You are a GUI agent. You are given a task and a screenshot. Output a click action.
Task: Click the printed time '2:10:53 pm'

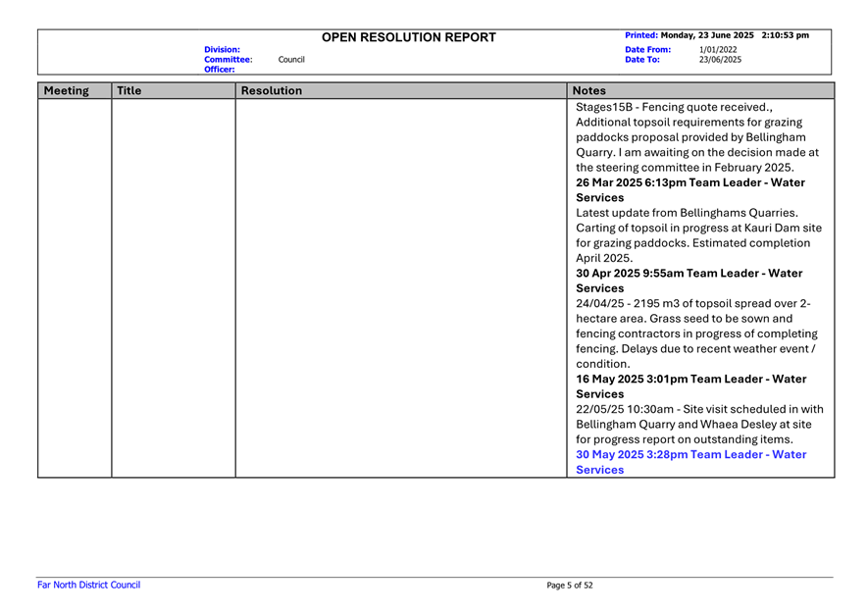click(785, 35)
